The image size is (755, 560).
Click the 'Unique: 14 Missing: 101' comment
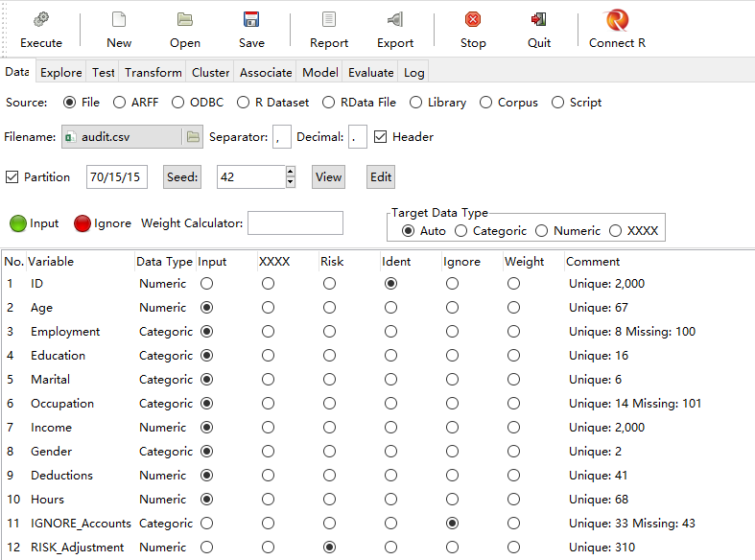[635, 403]
